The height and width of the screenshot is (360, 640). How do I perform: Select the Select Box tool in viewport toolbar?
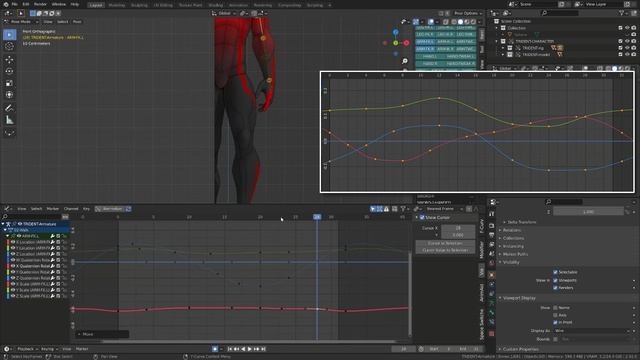pyautogui.click(x=9, y=35)
